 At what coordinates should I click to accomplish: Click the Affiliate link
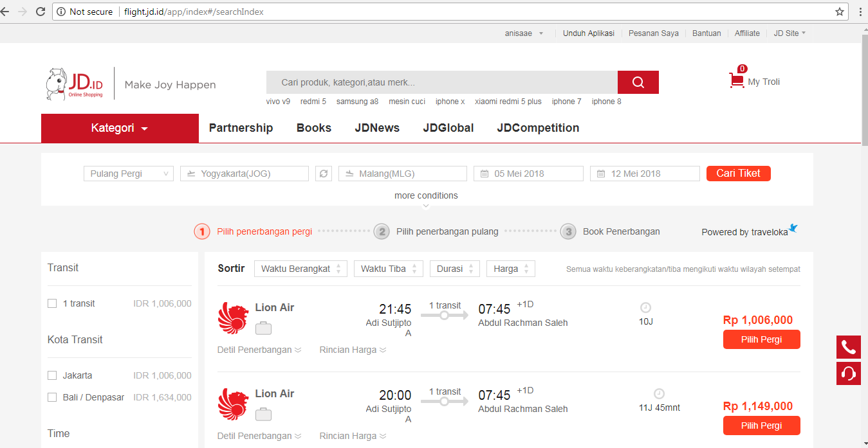point(747,33)
